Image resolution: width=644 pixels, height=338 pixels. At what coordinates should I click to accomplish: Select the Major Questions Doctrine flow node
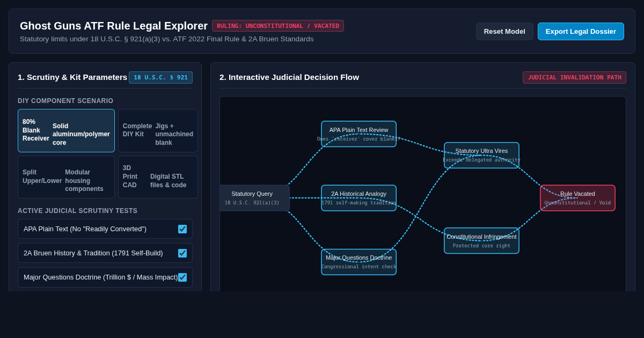(x=358, y=262)
